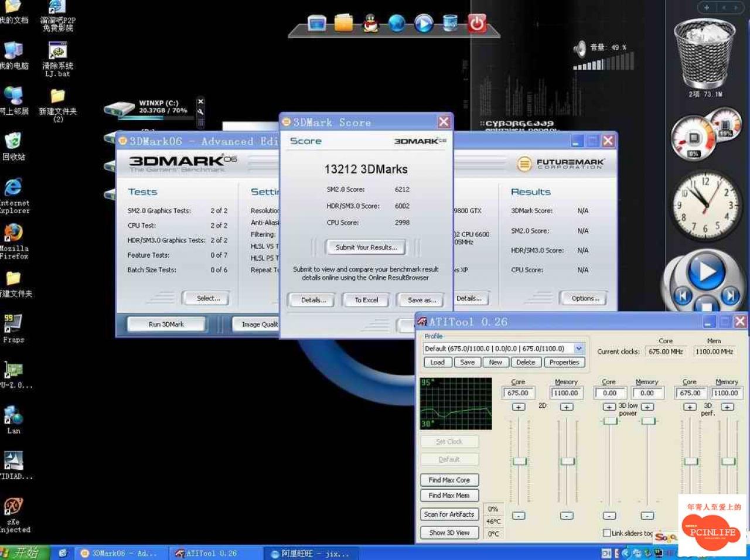Open the blue globe browser in dock
The image size is (750, 560).
click(397, 23)
